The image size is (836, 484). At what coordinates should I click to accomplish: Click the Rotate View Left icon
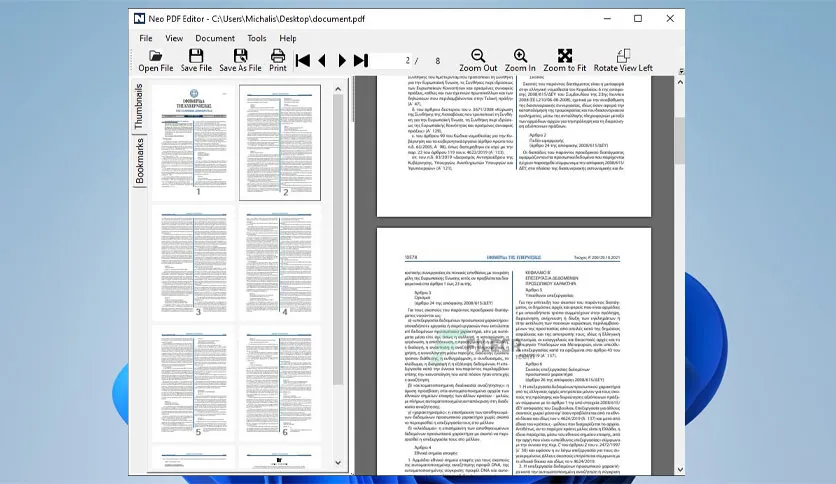coord(623,55)
